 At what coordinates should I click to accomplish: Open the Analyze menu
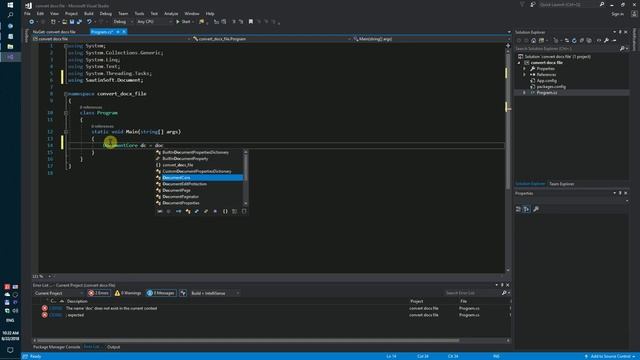click(x=171, y=13)
